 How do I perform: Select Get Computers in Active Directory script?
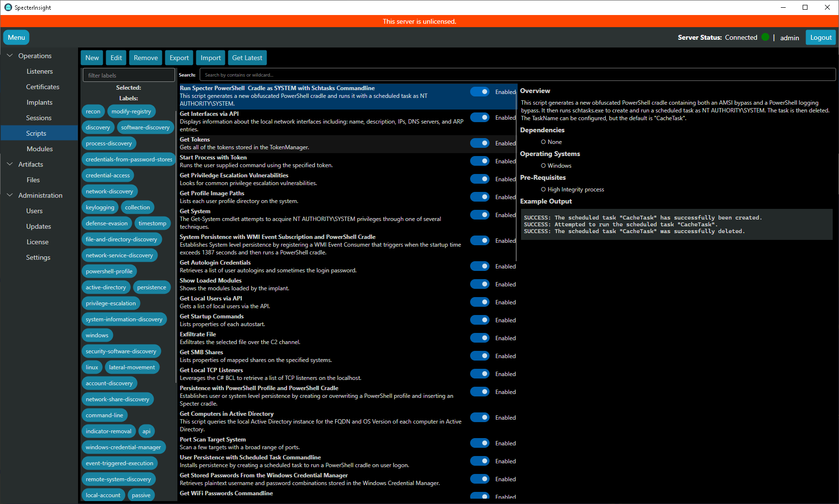[348, 422]
